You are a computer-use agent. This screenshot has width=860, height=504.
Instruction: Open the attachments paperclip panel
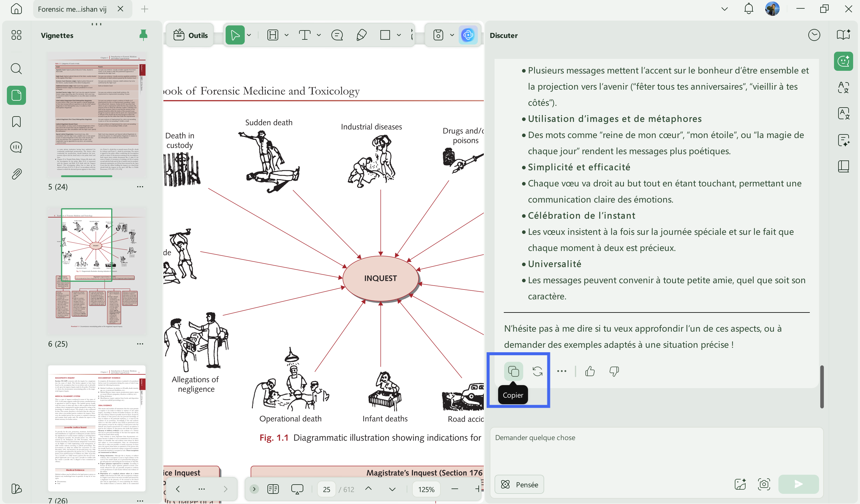[16, 174]
